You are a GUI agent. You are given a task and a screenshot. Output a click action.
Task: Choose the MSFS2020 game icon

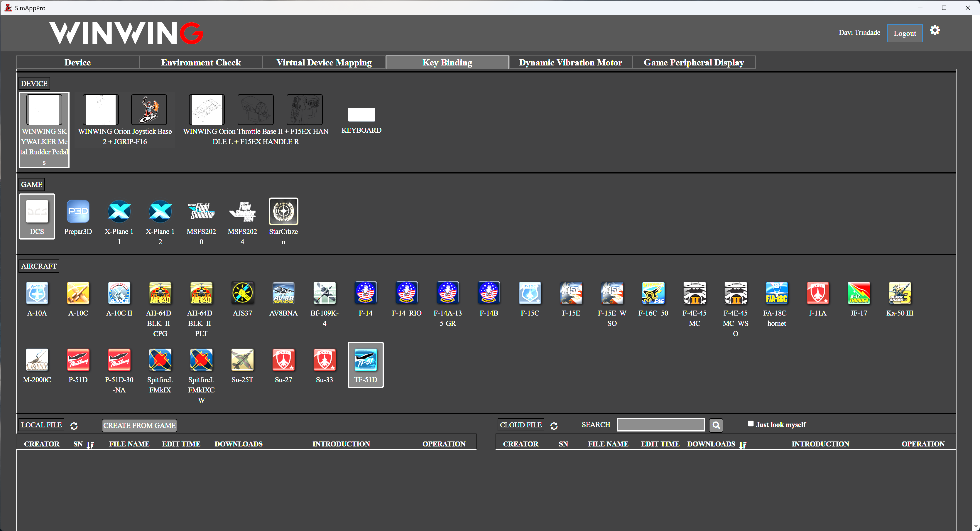[x=201, y=211]
